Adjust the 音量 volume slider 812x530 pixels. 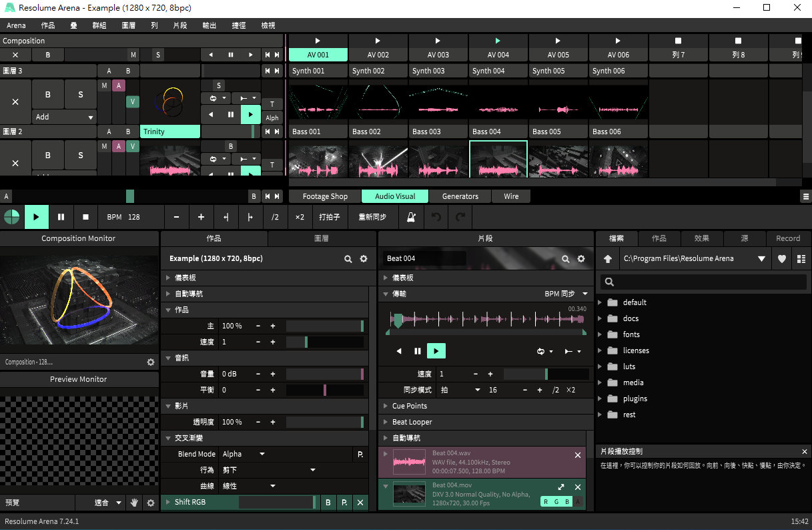click(325, 374)
